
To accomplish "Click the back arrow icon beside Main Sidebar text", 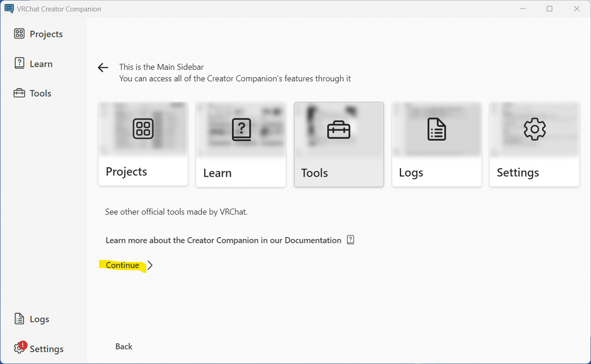I will (x=103, y=68).
